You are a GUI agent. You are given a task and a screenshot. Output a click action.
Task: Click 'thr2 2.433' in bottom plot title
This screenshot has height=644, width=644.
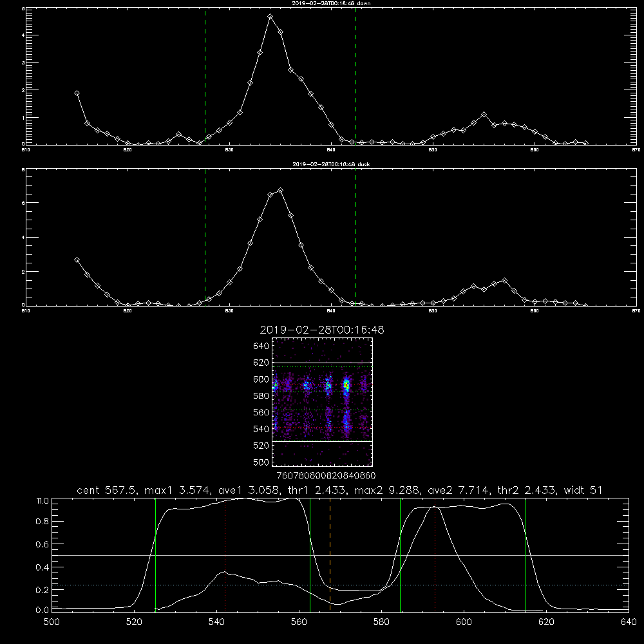[x=526, y=490]
